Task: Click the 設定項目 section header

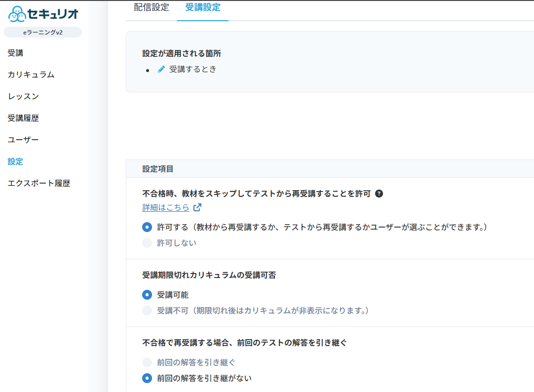Action: (x=157, y=169)
